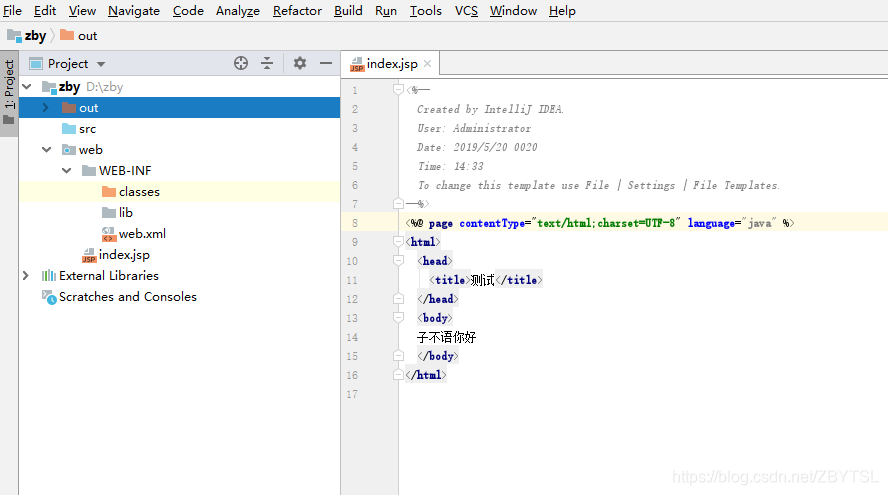
Task: Click the title tag text on line 11
Action: 450,280
